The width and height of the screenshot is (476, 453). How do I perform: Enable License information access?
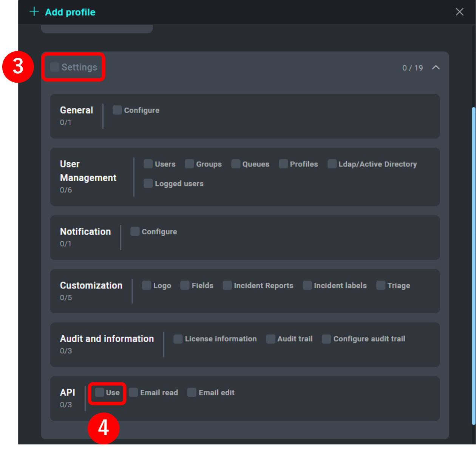click(x=178, y=339)
